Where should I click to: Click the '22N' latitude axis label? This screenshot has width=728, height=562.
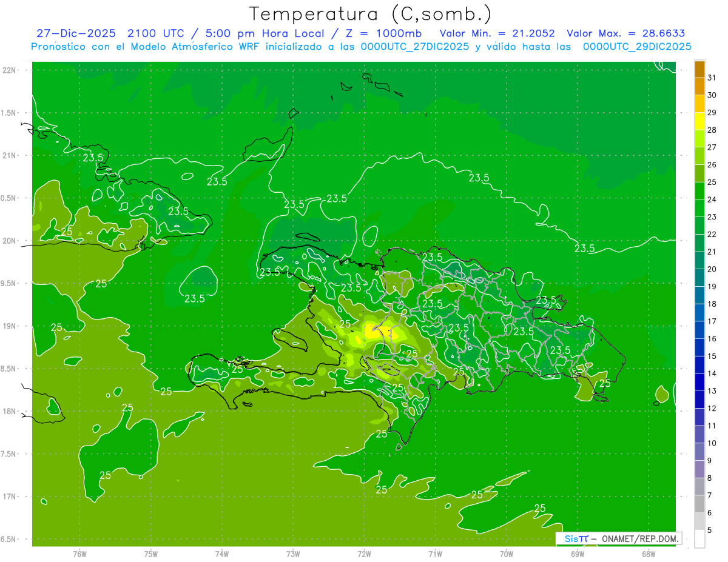[9, 70]
